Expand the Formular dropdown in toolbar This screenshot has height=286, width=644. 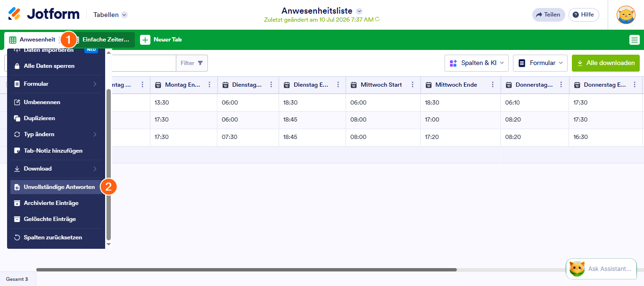coord(540,63)
